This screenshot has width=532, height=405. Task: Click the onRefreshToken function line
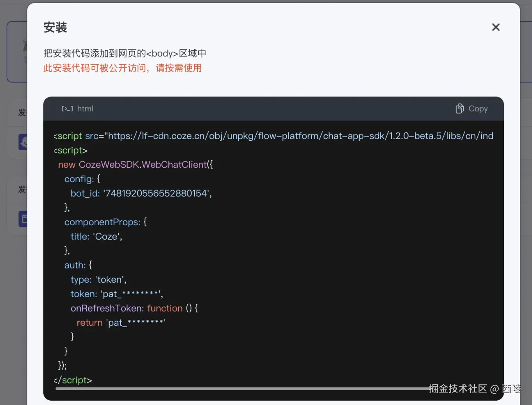click(134, 308)
